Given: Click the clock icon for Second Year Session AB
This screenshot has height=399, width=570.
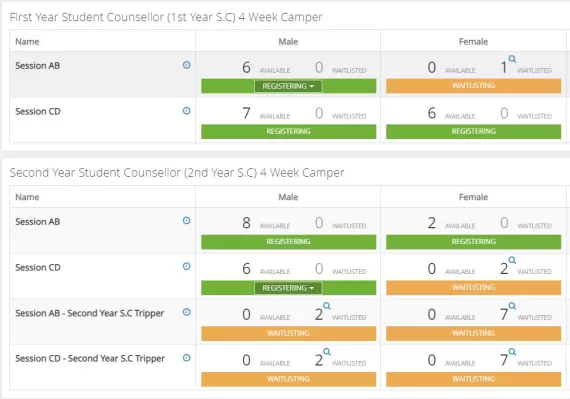Looking at the screenshot, I should [186, 221].
